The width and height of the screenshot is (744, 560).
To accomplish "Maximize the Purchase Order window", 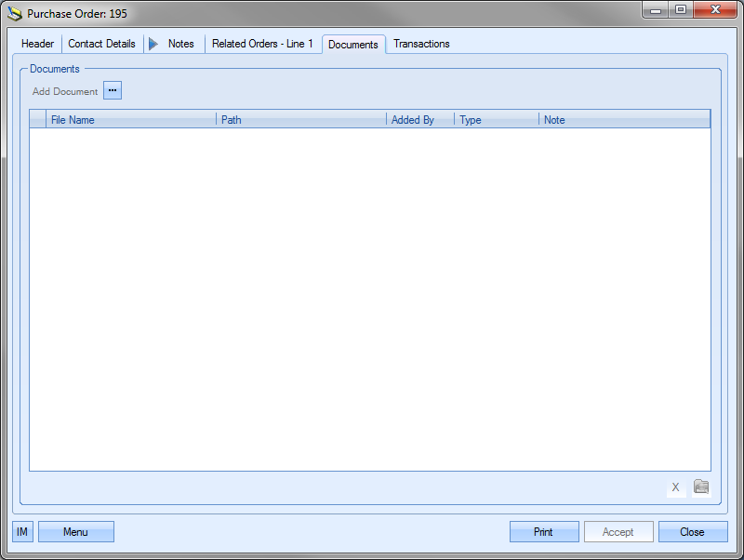I will [x=681, y=9].
